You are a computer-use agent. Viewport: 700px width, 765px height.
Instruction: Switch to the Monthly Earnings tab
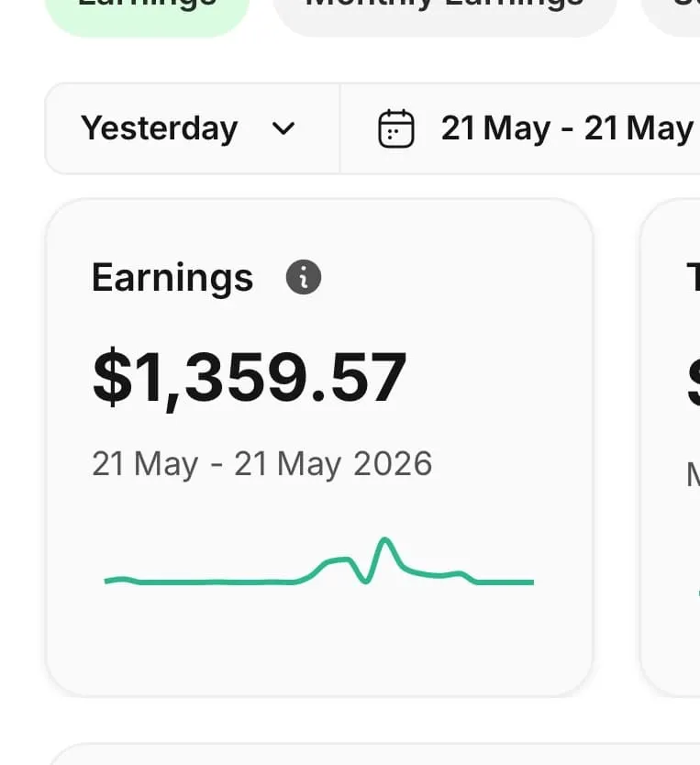445,12
